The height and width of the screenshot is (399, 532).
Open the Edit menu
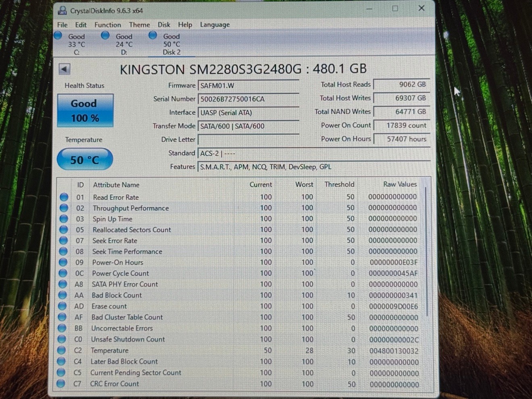point(81,25)
